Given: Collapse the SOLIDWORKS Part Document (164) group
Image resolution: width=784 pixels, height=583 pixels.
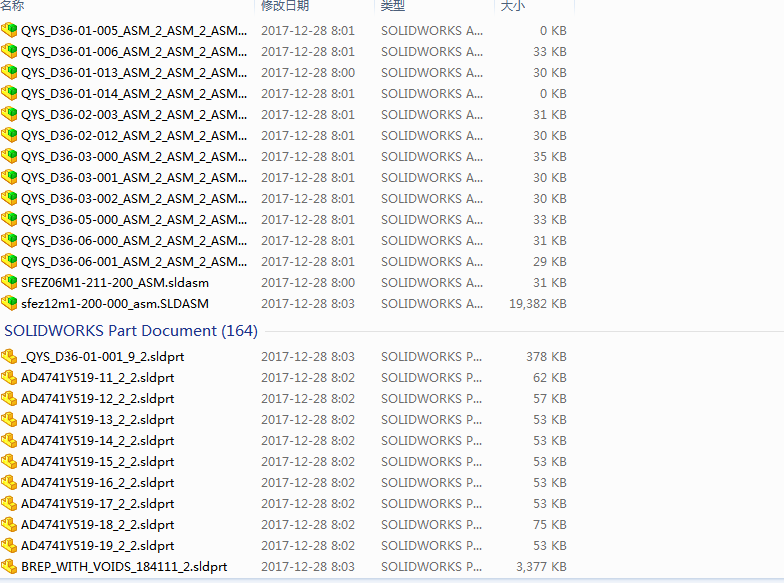Looking at the screenshot, I should (131, 330).
